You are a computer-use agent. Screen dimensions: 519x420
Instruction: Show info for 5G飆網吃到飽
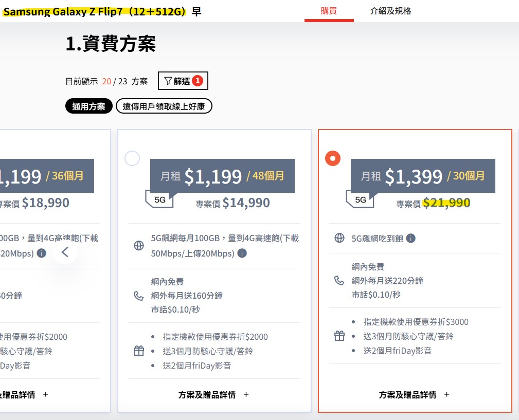(411, 238)
